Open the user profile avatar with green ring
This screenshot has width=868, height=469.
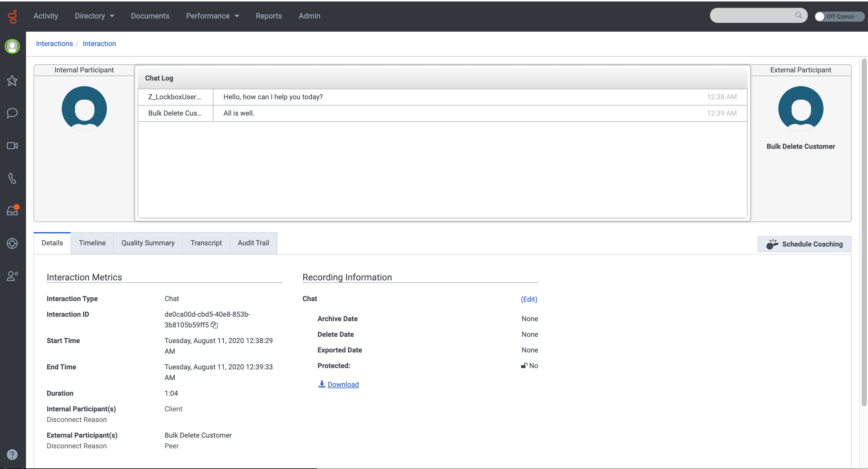12,46
